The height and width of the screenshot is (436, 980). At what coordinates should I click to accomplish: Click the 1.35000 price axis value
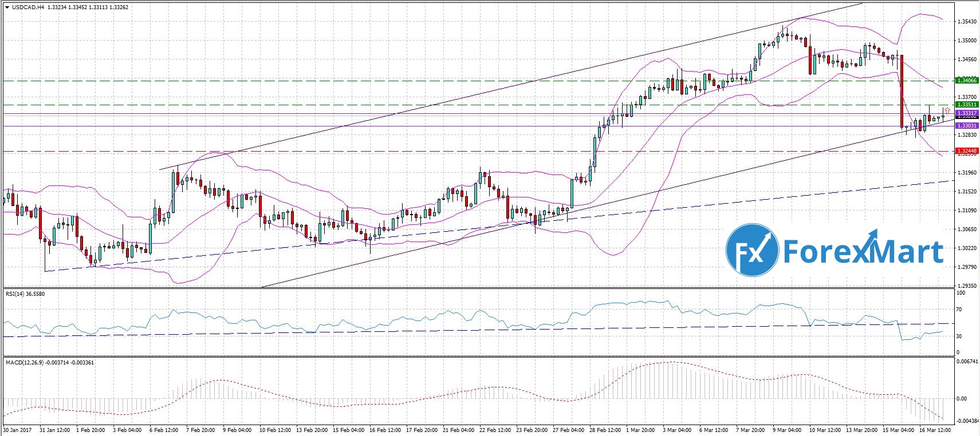click(x=967, y=41)
